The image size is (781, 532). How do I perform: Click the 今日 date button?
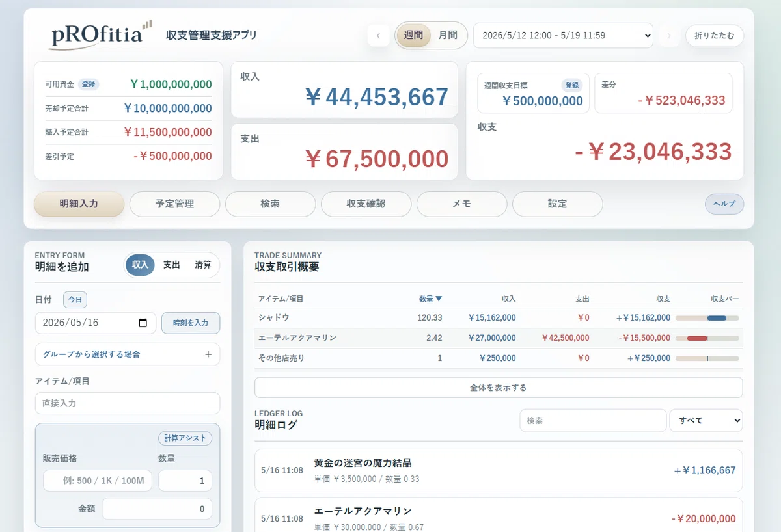(75, 300)
